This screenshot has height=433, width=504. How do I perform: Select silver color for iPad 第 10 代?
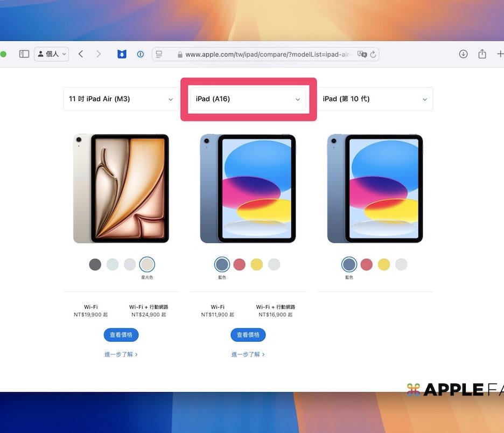(401, 264)
